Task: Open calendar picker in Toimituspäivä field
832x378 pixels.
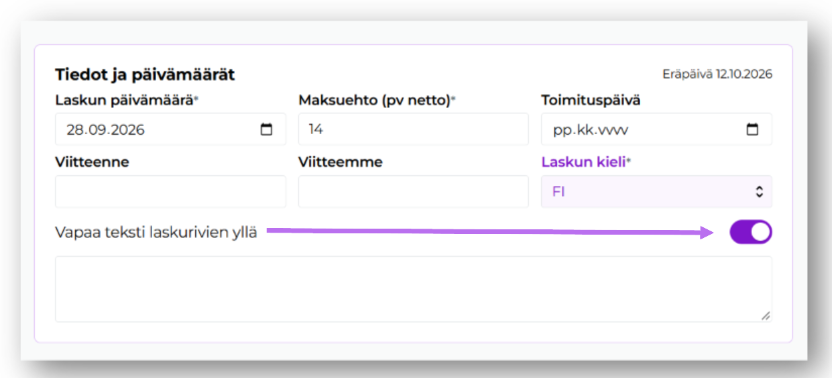Action: coord(752,129)
